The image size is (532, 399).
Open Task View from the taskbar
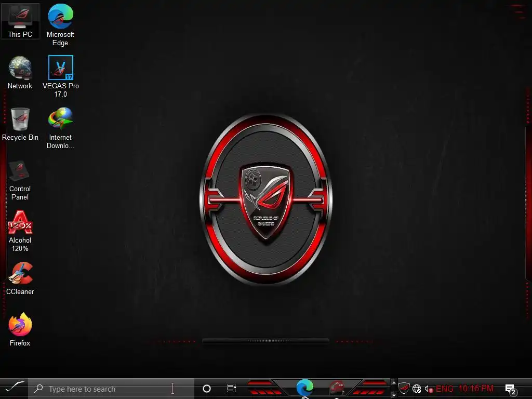point(231,389)
